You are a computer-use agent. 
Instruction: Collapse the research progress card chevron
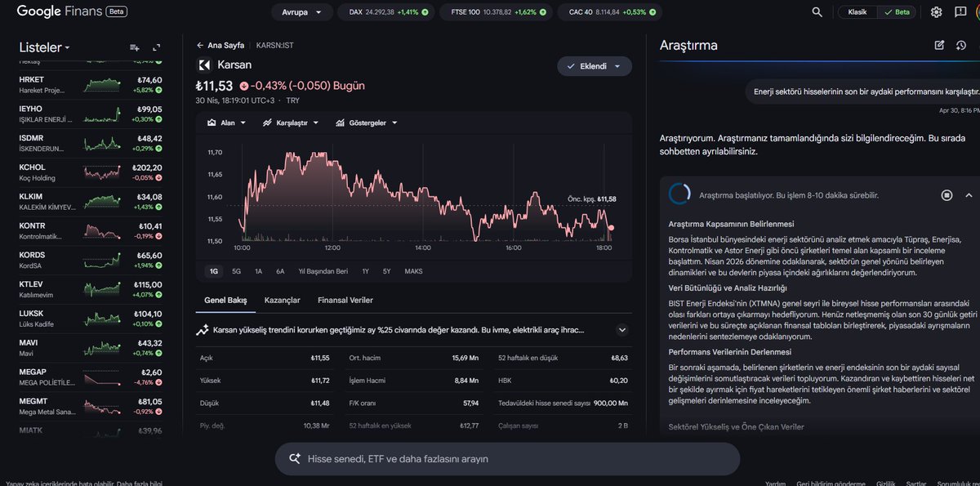(969, 195)
